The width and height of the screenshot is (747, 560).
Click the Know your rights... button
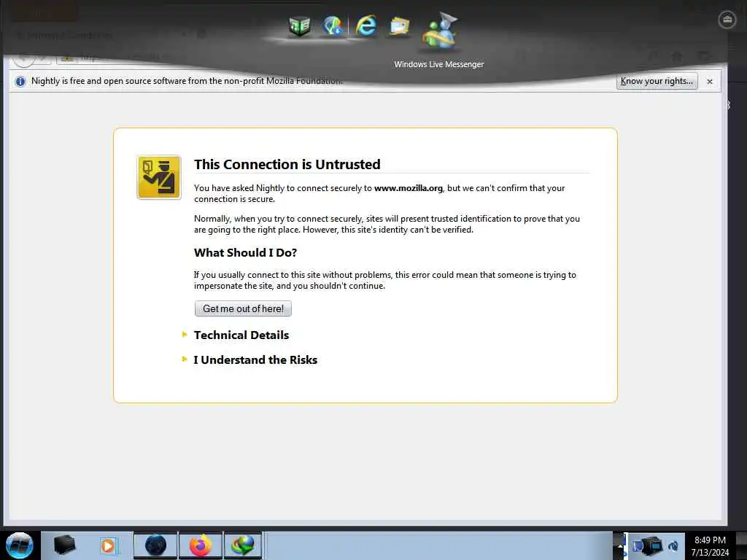[657, 81]
